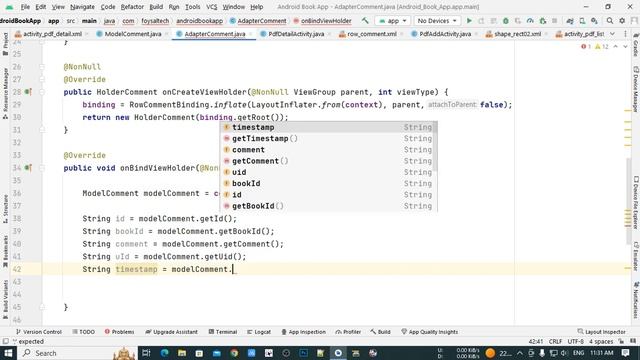Image resolution: width=640 pixels, height=360 pixels.
Task: Open the Layout Inspector tool window
Action: click(601, 332)
